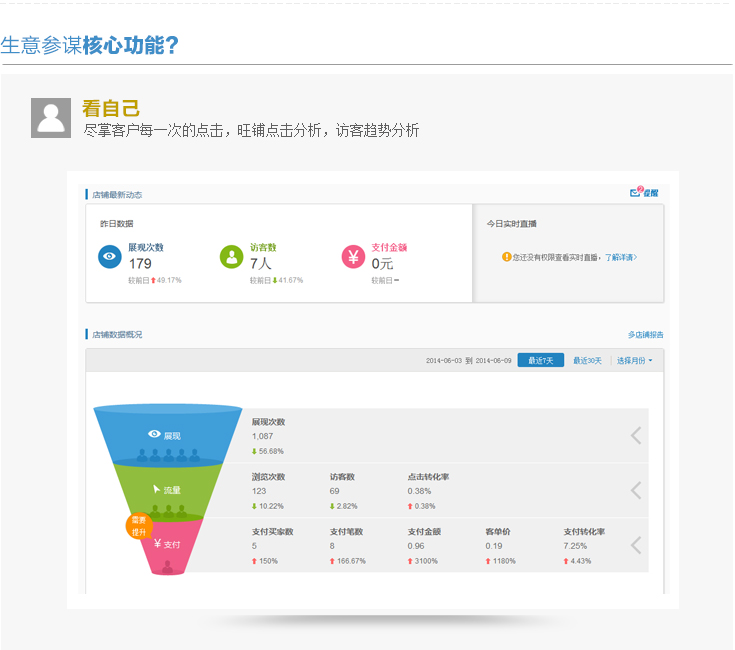Image resolution: width=735 pixels, height=650 pixels.
Task: Click the 点击转化率 label
Action: (x=428, y=477)
